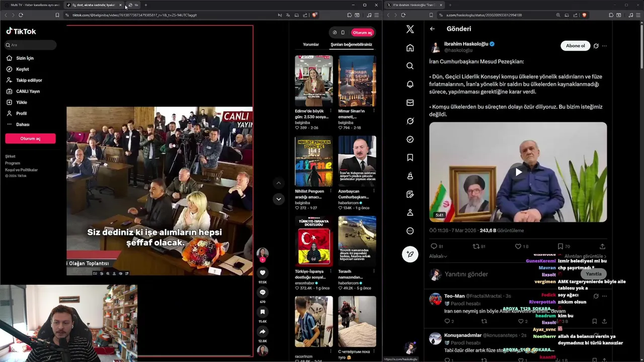Switch to Multi TV browser tab
This screenshot has height=362, width=644.
[32, 5]
